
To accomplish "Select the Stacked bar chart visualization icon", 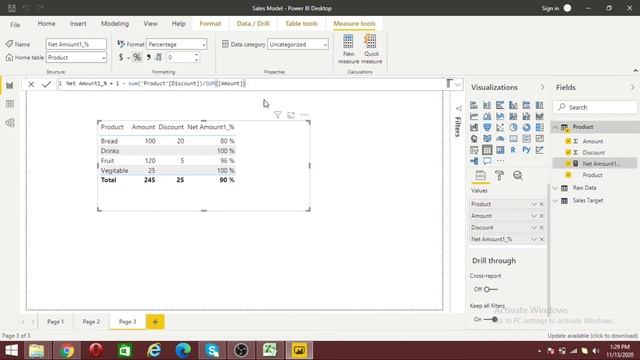I will 474,105.
